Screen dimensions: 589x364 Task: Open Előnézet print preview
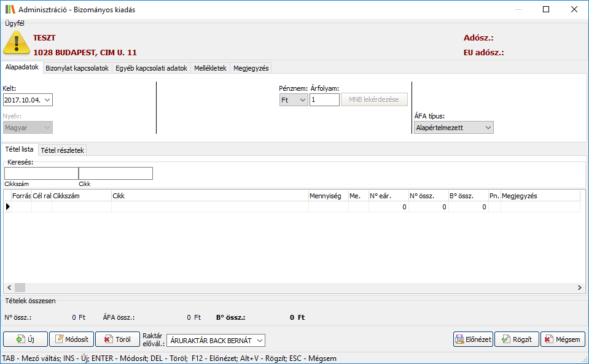tap(473, 339)
